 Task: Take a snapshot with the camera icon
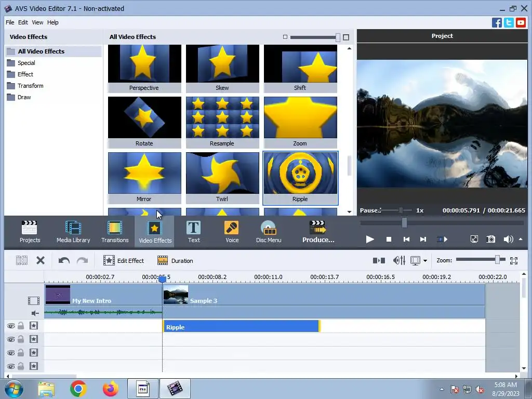[x=490, y=240]
